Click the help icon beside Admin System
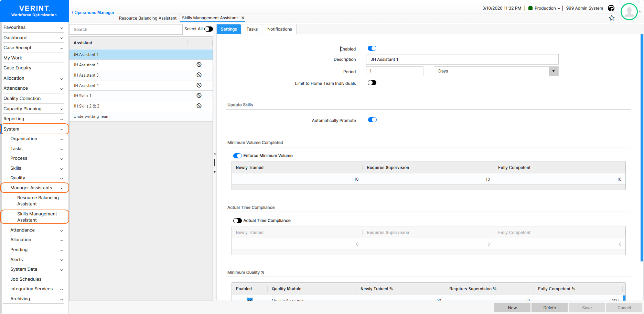 pyautogui.click(x=611, y=8)
